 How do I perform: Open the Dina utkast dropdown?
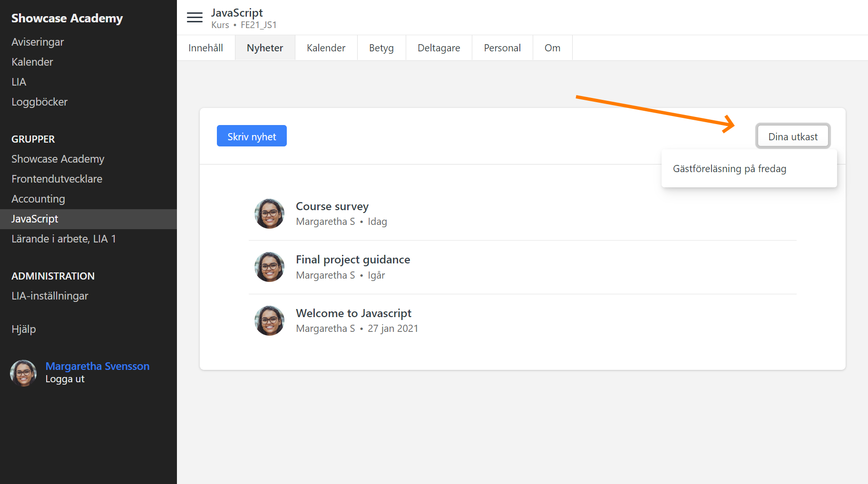pos(792,136)
